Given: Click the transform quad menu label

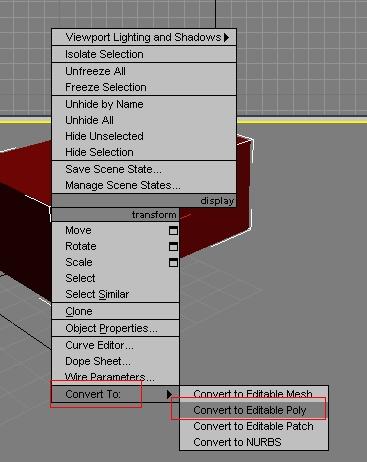Looking at the screenshot, I should point(154,215).
